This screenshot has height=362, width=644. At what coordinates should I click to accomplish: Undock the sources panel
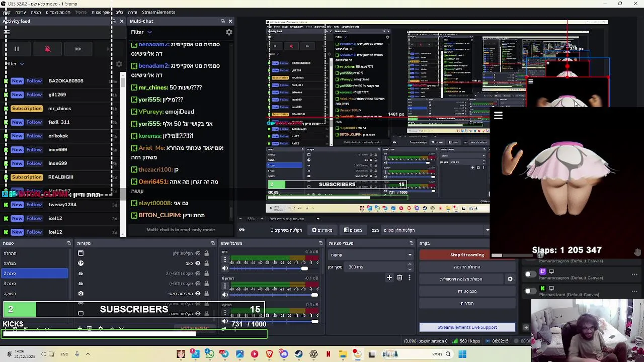(214, 243)
